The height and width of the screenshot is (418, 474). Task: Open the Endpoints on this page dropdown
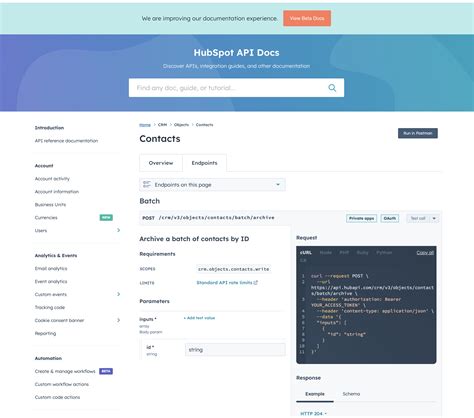point(212,185)
